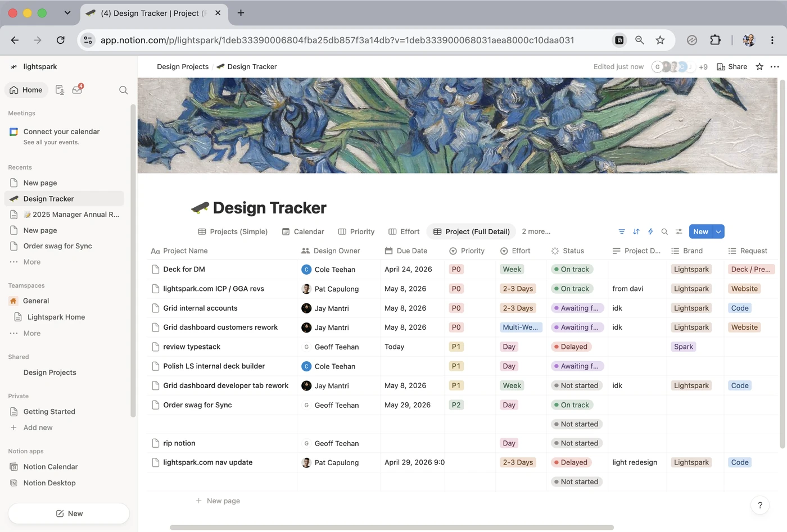
Task: Open the Chrome zoom magnifier icon
Action: 640,40
